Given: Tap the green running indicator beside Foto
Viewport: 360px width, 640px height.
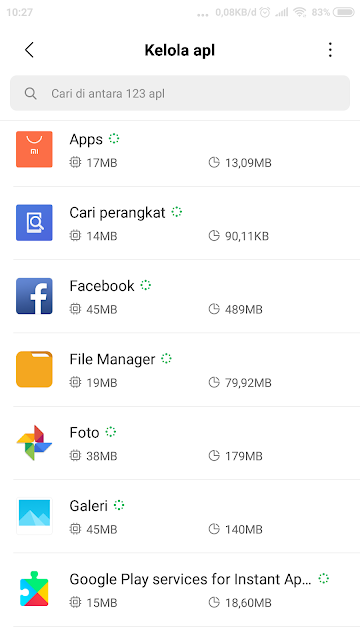Looking at the screenshot, I should [x=111, y=432].
